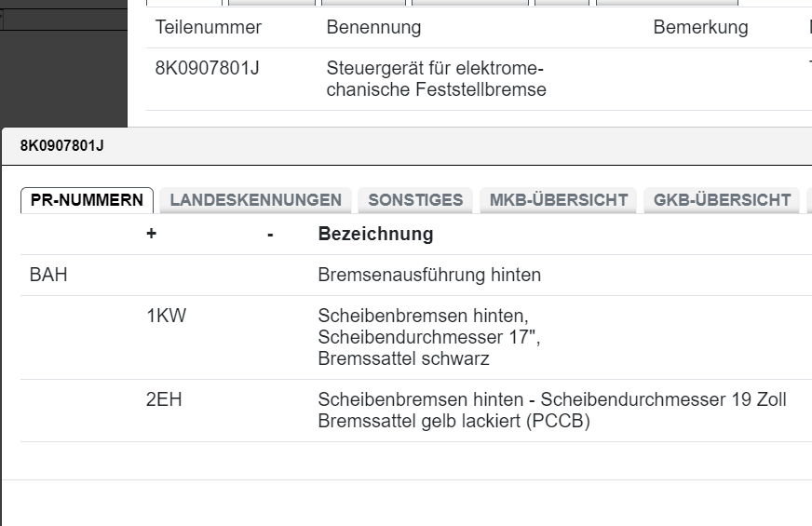This screenshot has height=526, width=812.
Task: Click the Benennung column header
Action: [373, 27]
